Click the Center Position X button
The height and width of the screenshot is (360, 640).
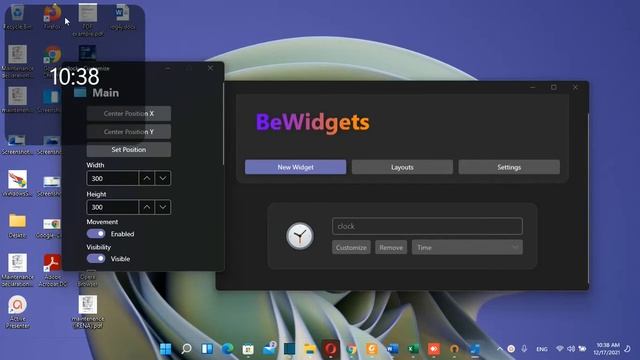coord(129,113)
